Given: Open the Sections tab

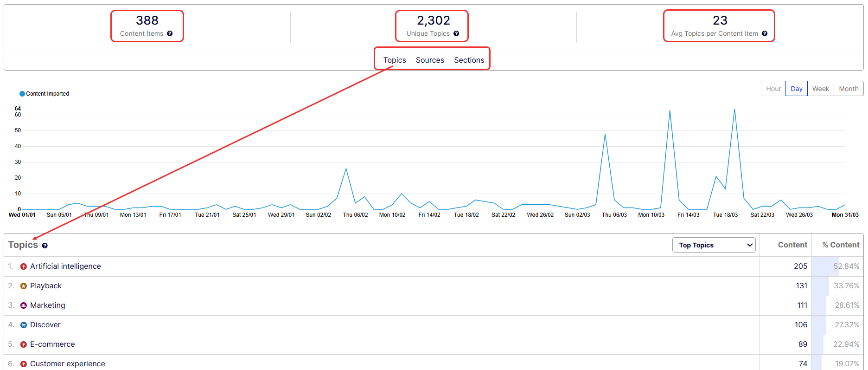Looking at the screenshot, I should [469, 60].
